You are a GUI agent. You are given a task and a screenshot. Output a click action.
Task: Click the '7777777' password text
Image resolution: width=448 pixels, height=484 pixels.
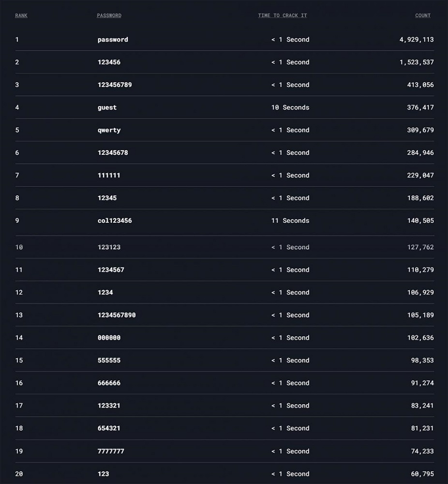click(111, 451)
